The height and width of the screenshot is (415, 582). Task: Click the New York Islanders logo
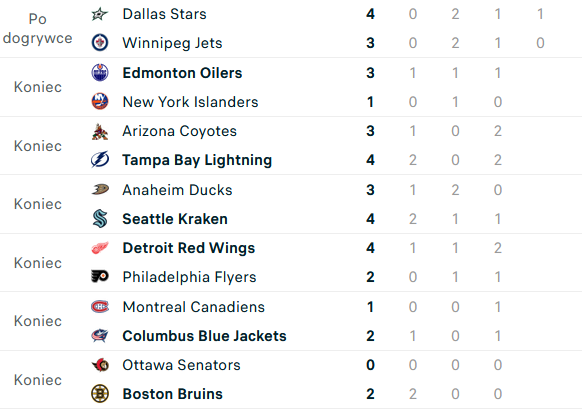tap(99, 102)
